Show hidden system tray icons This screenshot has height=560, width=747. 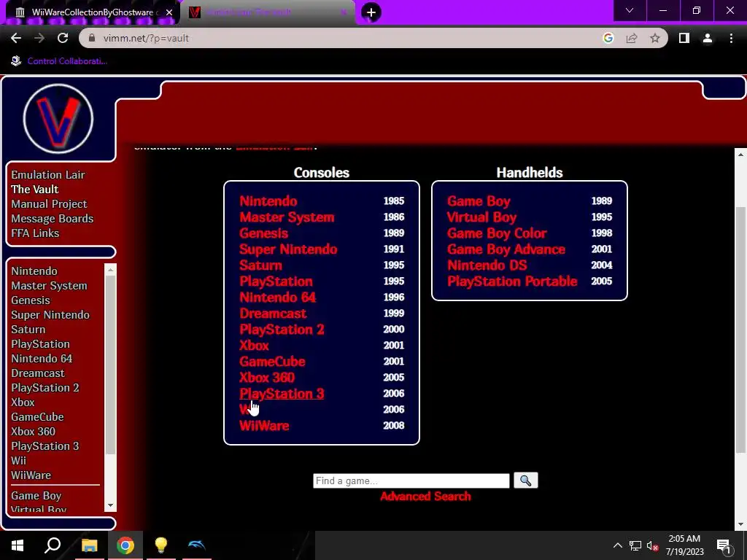[x=617, y=545]
